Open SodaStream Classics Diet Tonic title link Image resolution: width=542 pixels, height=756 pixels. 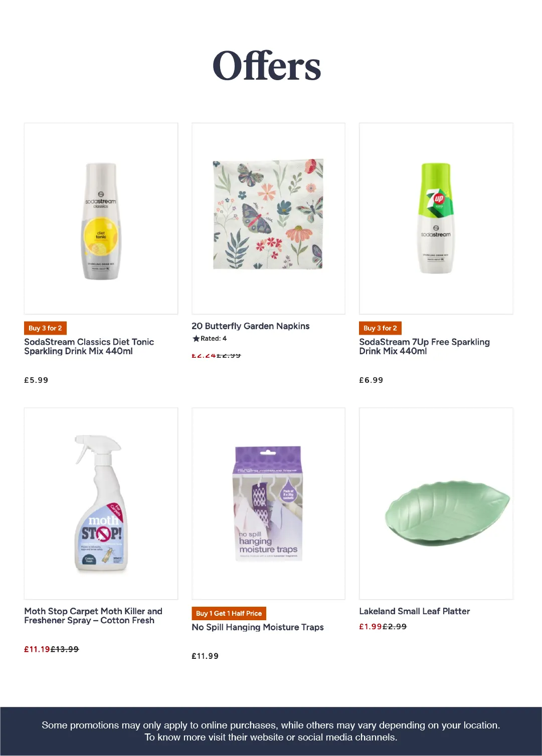click(89, 346)
